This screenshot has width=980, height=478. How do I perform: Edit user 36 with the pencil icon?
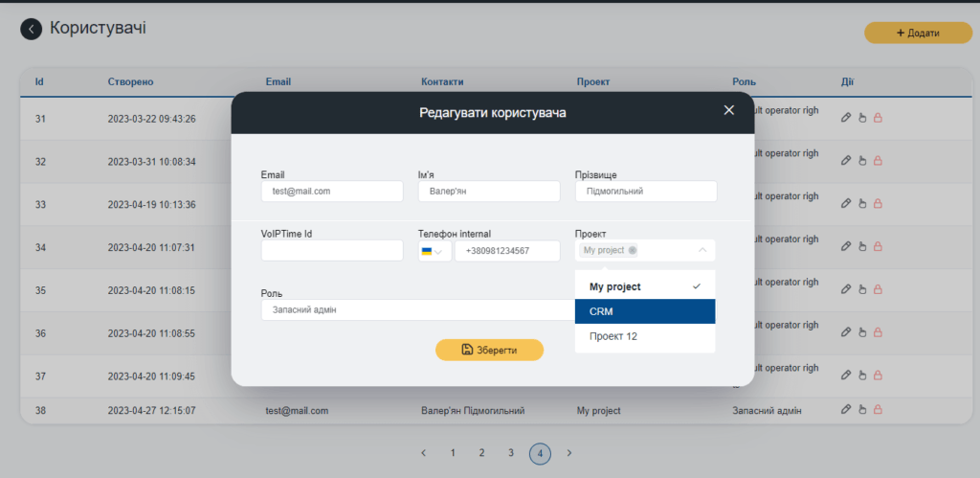[846, 332]
